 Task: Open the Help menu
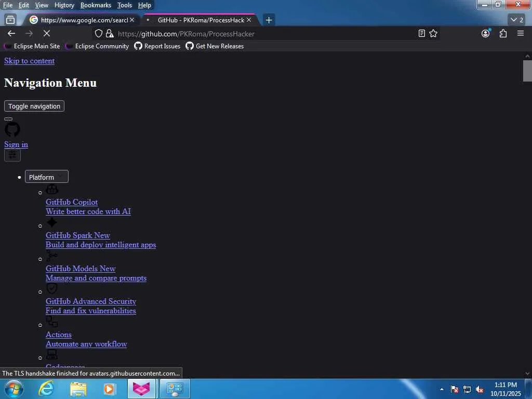coord(144,5)
